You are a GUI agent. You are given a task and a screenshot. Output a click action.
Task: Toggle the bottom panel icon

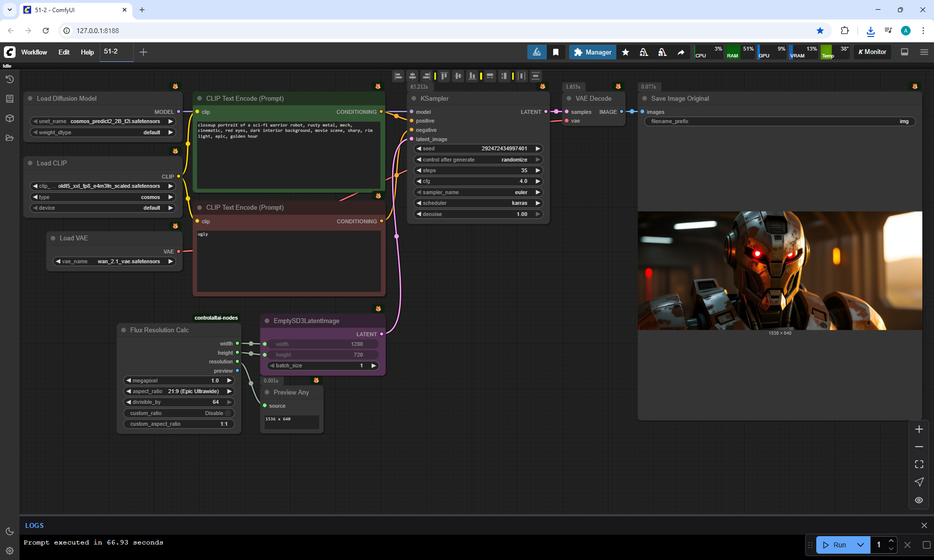[905, 52]
